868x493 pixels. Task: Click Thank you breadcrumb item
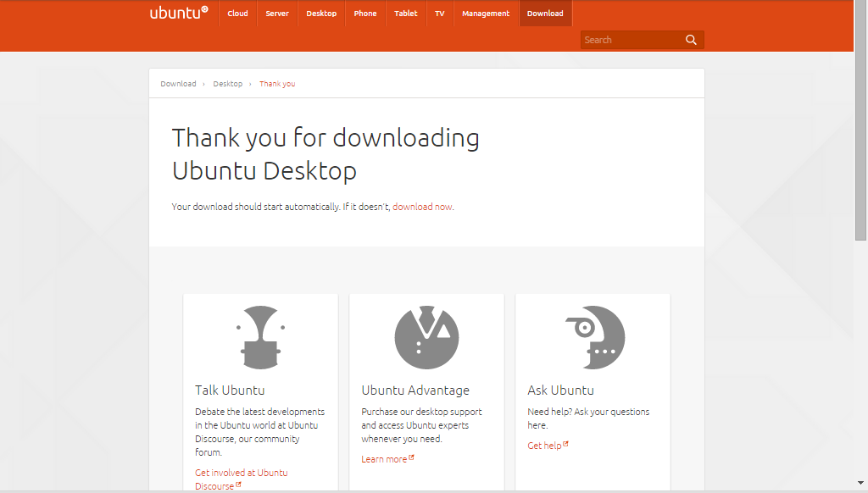277,84
